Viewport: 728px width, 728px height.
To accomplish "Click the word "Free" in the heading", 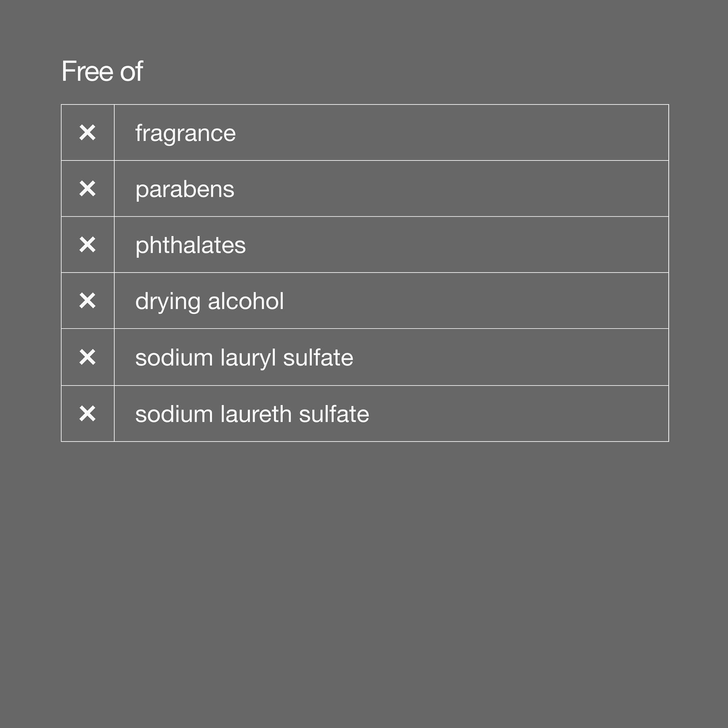I will pyautogui.click(x=87, y=71).
